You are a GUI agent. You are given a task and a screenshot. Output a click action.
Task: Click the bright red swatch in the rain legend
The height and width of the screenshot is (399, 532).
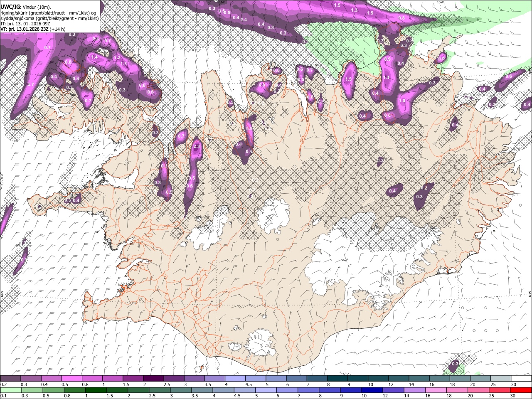tap(521, 390)
